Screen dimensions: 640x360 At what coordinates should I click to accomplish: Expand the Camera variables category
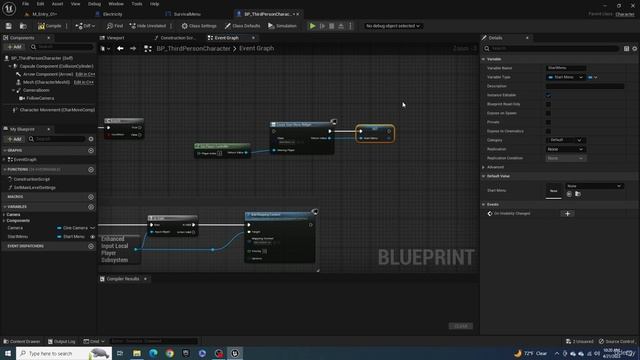pos(4,214)
